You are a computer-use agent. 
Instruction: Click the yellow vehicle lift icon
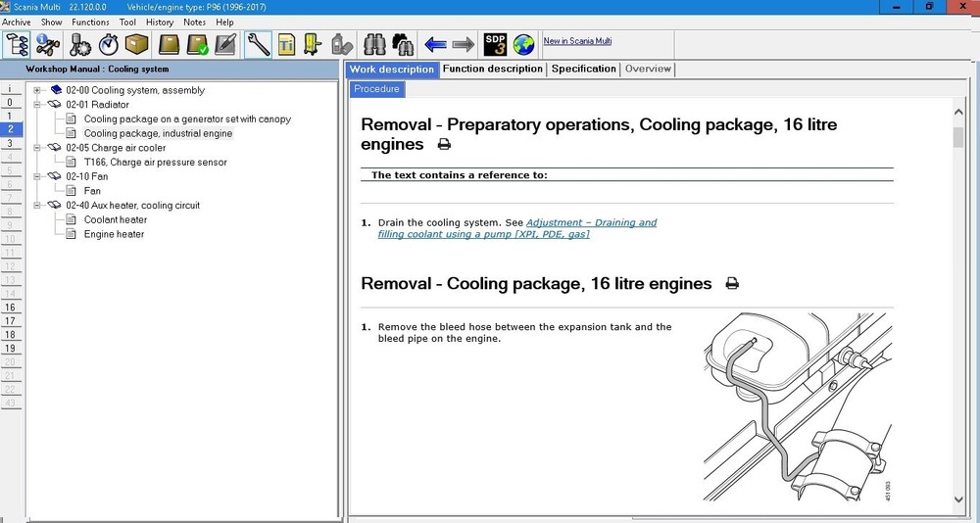(x=312, y=44)
